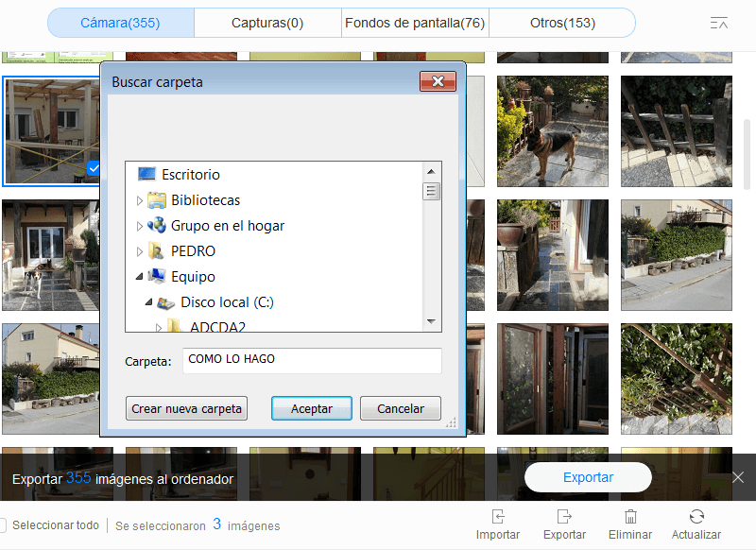Select Grupo en el hogar folder

pos(228,226)
